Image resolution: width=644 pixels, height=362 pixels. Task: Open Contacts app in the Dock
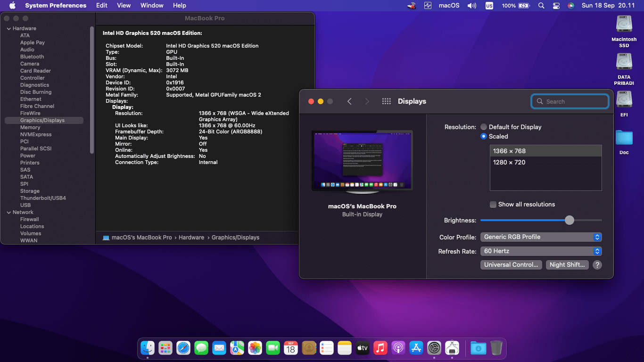point(309,348)
